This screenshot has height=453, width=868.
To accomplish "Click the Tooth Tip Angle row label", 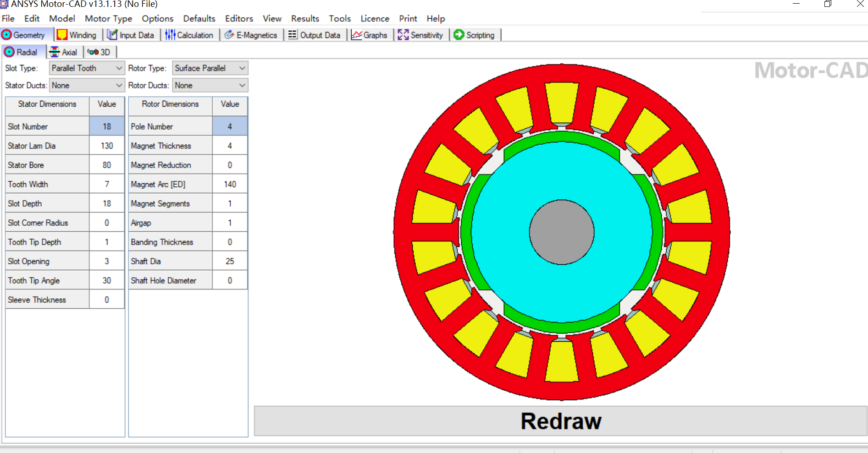I will (47, 280).
